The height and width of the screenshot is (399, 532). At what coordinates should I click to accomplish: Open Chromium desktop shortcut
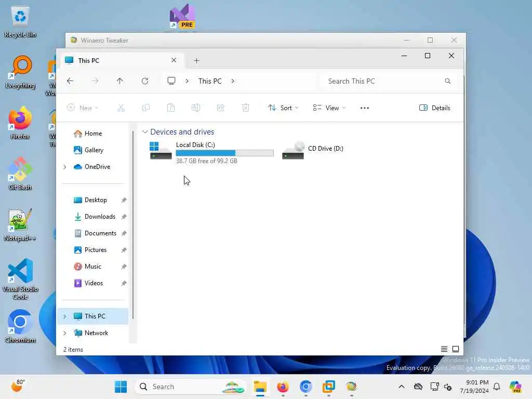point(20,326)
